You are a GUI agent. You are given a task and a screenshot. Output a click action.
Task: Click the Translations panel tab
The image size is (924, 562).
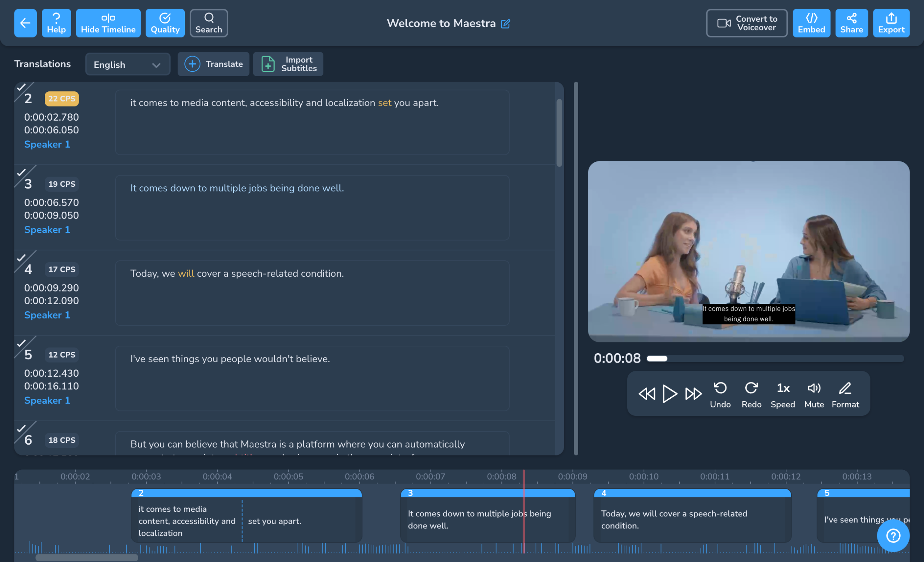click(42, 64)
